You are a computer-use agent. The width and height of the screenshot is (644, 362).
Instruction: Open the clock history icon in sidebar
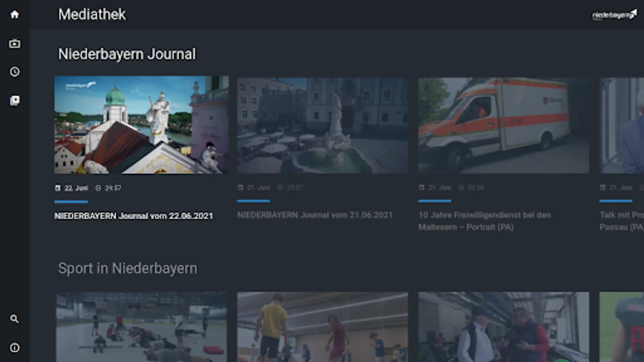(14, 72)
